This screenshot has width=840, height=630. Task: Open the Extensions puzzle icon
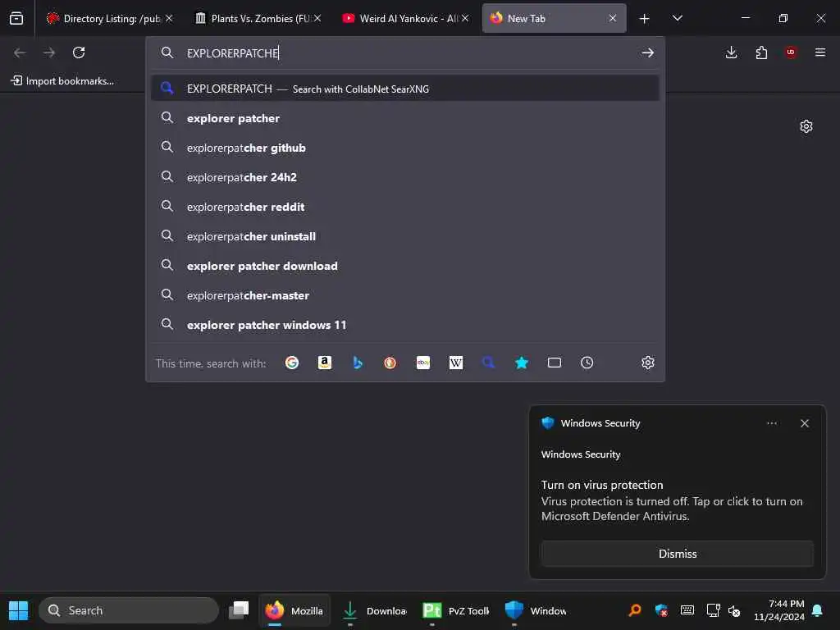761,52
